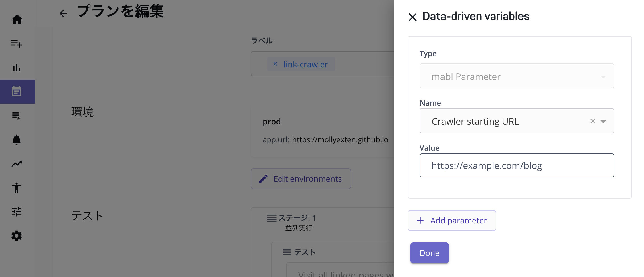This screenshot has width=644, height=277.
Task: Open the trending insights icon
Action: pyautogui.click(x=17, y=164)
